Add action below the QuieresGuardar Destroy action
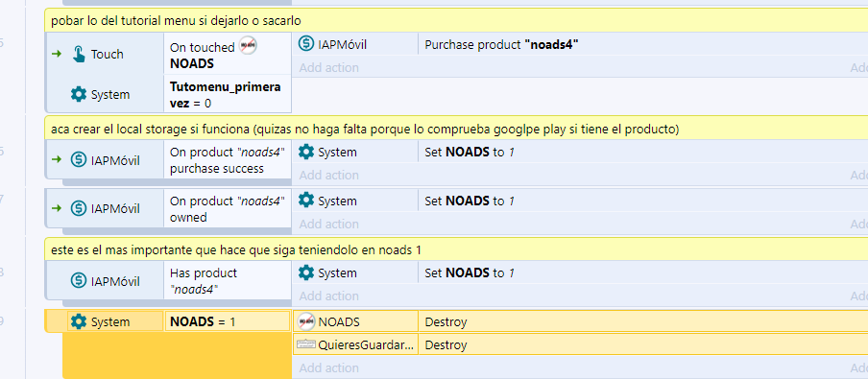Image resolution: width=868 pixels, height=379 pixels. [328, 367]
